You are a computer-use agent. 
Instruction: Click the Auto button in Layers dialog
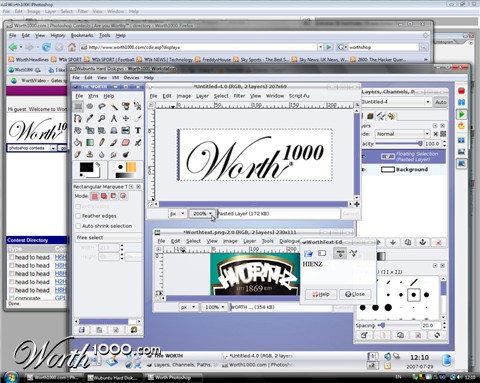(440, 102)
